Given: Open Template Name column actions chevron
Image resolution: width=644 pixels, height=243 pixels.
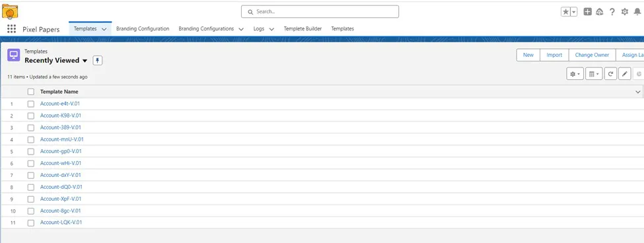Looking at the screenshot, I should pos(638,92).
